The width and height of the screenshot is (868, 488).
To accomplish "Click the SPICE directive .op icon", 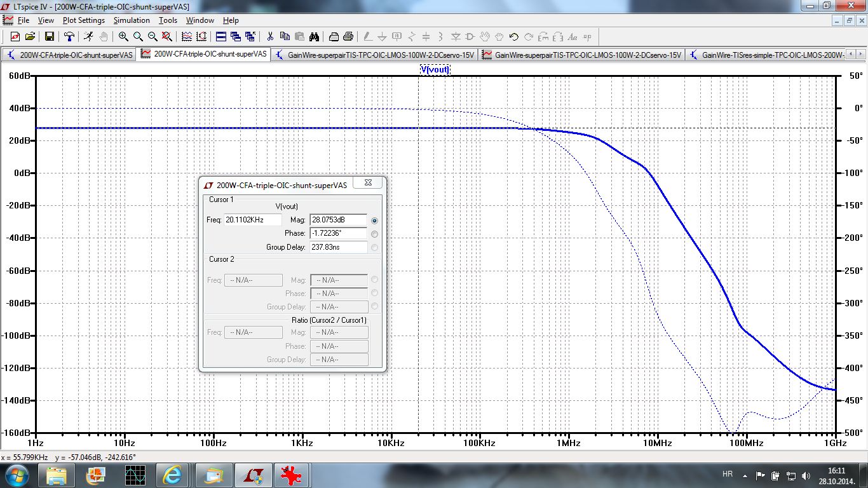I will [587, 36].
